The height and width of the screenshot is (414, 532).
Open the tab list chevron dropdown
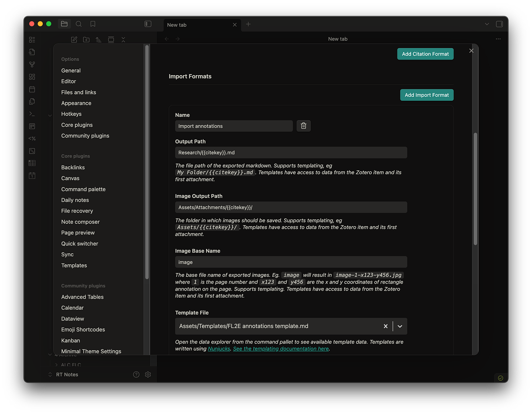point(487,24)
